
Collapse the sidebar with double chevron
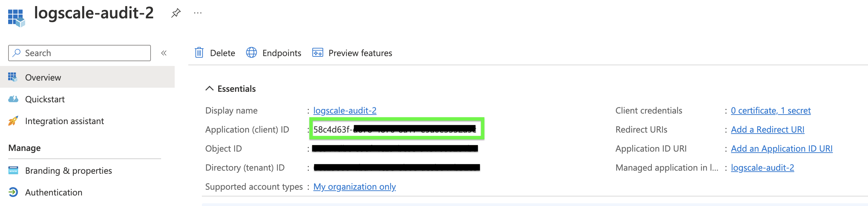[x=164, y=53]
